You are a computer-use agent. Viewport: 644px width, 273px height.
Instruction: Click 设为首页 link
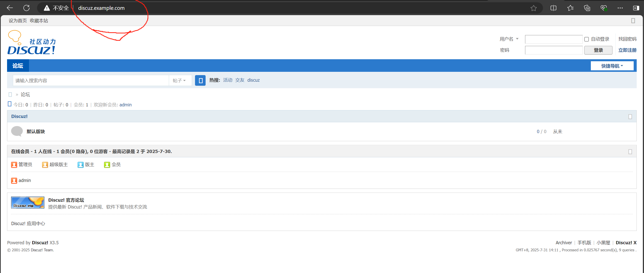(x=18, y=21)
